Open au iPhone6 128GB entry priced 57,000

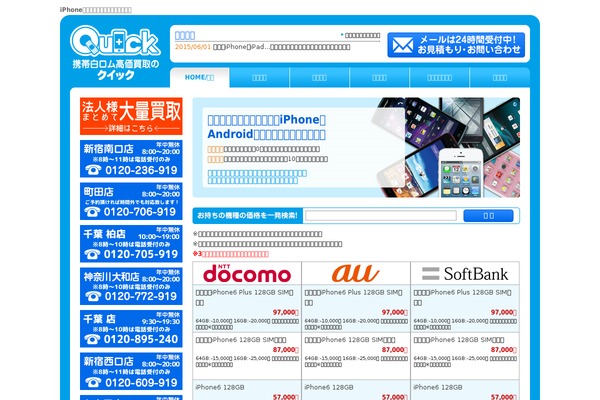point(329,387)
